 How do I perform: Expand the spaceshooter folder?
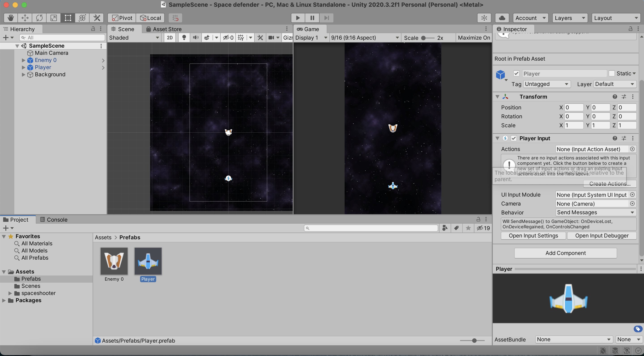(10, 293)
